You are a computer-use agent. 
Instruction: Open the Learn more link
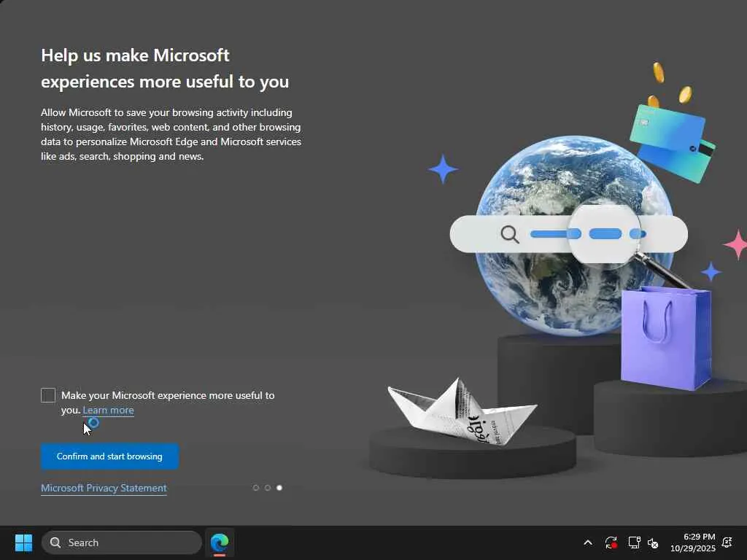point(108,410)
